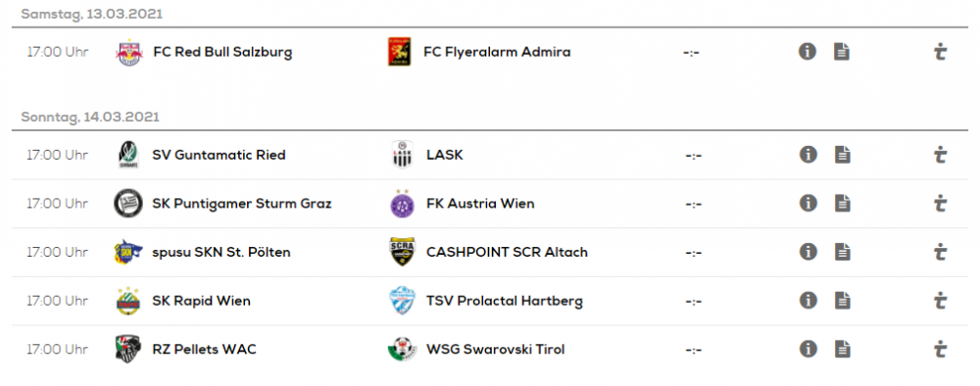The height and width of the screenshot is (386, 980).
Task: Open info icon for SV Guntamatic Ried match
Action: click(808, 154)
